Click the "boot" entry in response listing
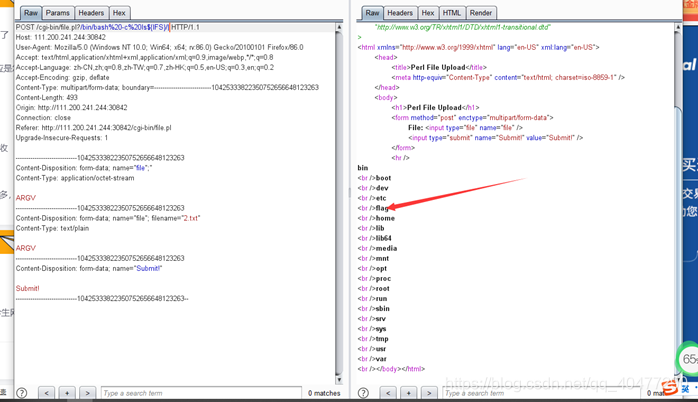698x402 pixels. [x=383, y=178]
